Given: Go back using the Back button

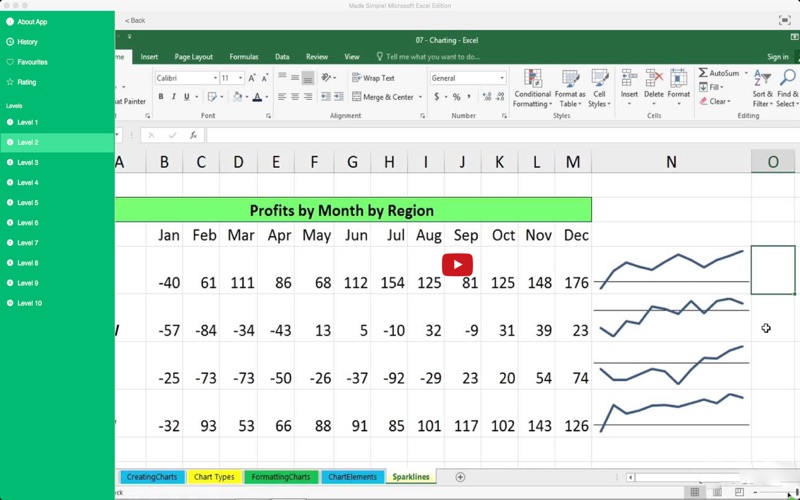Looking at the screenshot, I should point(135,20).
